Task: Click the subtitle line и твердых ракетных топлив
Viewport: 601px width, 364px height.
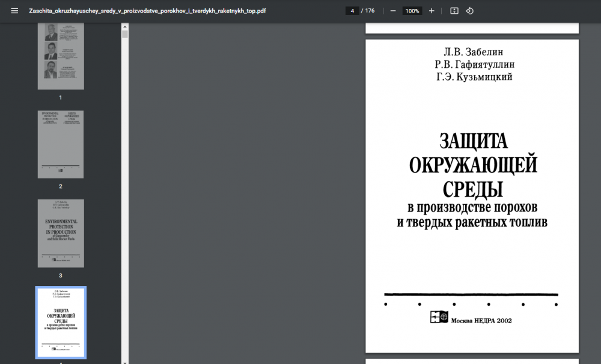Action: click(x=472, y=222)
